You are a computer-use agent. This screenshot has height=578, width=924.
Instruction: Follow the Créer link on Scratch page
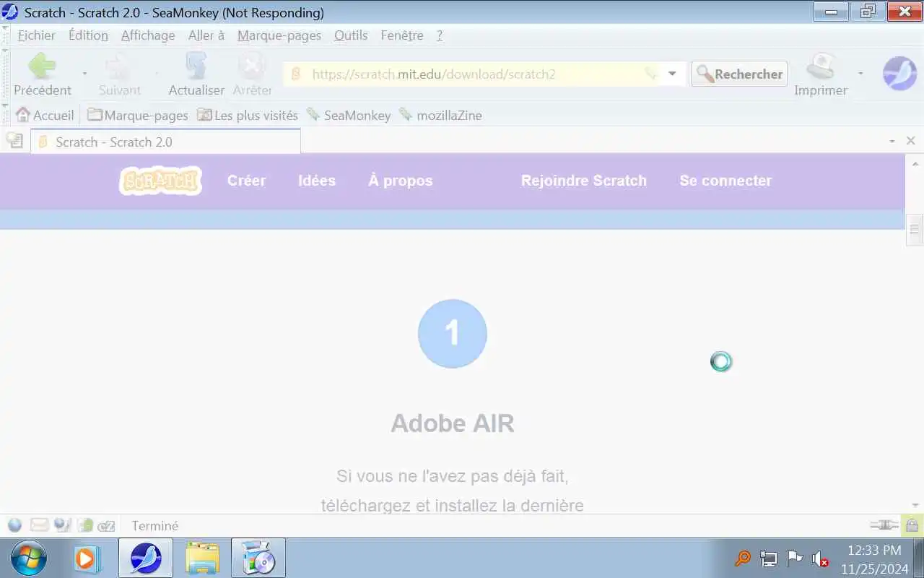point(246,181)
